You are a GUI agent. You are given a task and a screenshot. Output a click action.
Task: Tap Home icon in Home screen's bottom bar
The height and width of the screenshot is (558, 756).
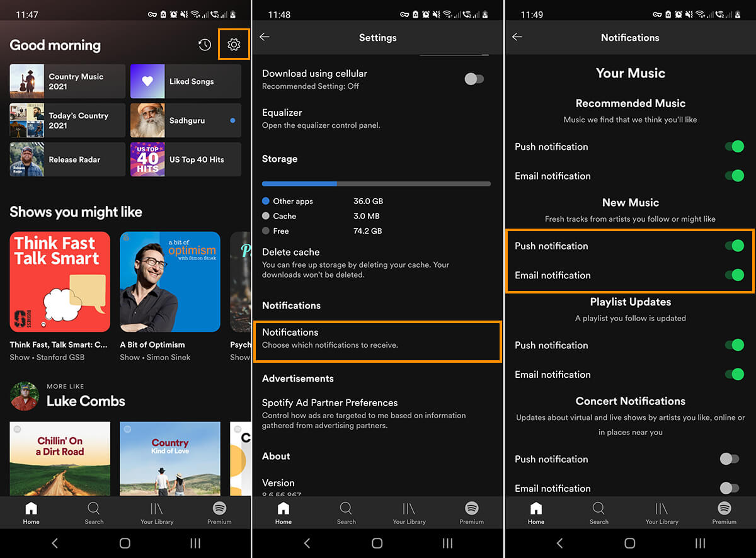click(31, 508)
